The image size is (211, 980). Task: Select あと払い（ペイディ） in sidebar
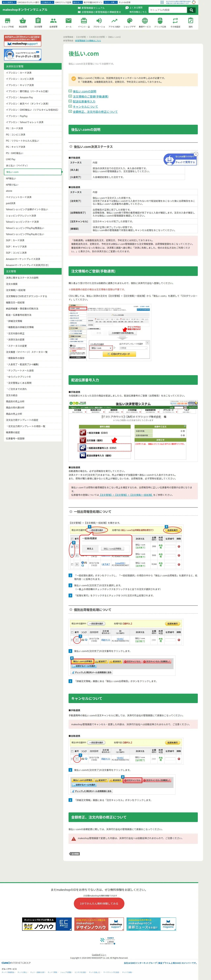pyautogui.click(x=33, y=165)
